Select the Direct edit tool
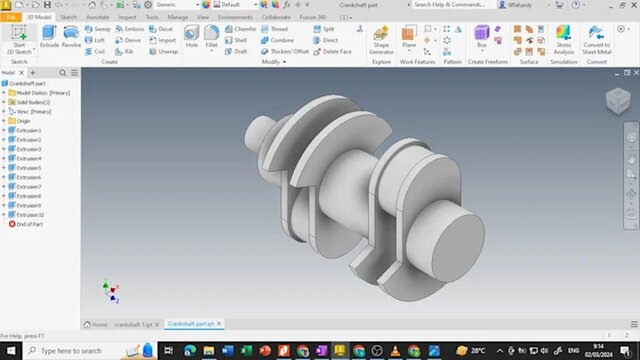Image resolution: width=640 pixels, height=360 pixels. point(326,40)
